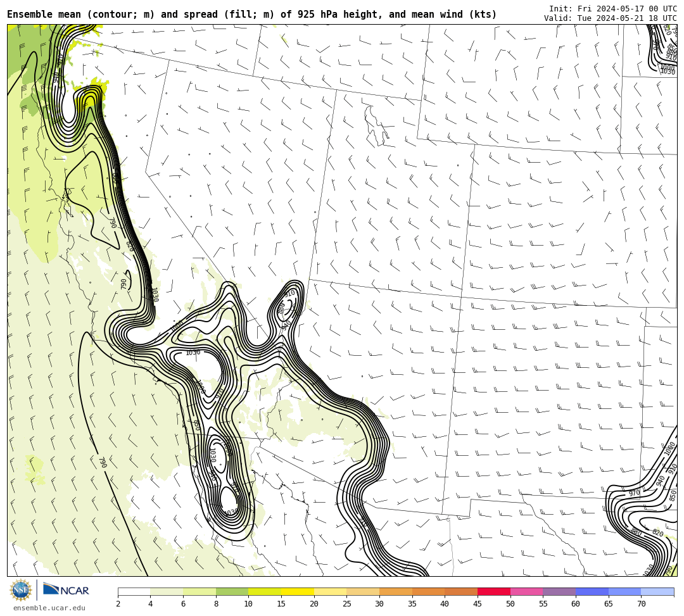Screen dimensions: 684x616
Task: Click the purple 55-60 colorbar swatch
Action: [559, 591]
